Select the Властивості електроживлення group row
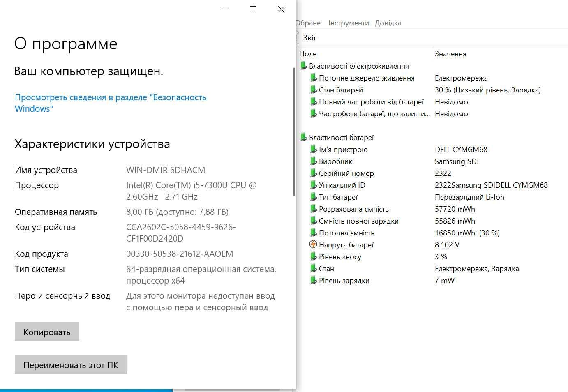This screenshot has height=392, width=568. pos(359,66)
